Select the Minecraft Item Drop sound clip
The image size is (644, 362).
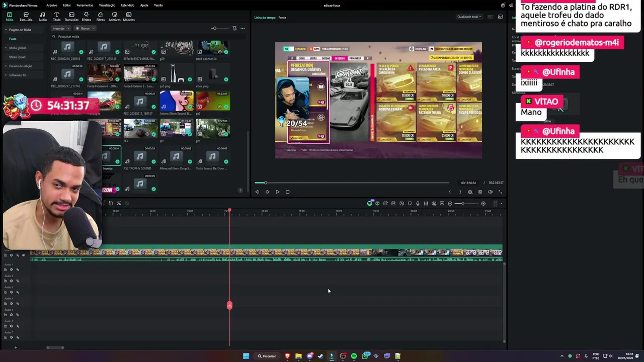pyautogui.click(x=176, y=159)
